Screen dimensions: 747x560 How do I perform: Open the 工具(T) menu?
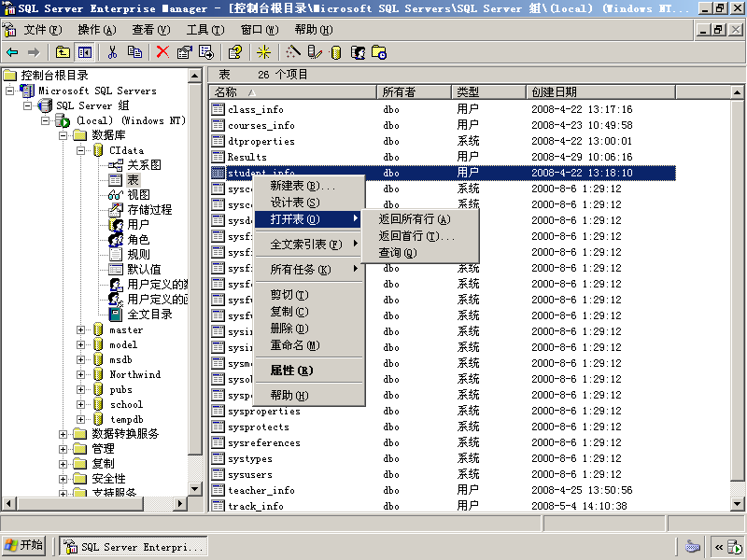click(x=205, y=30)
